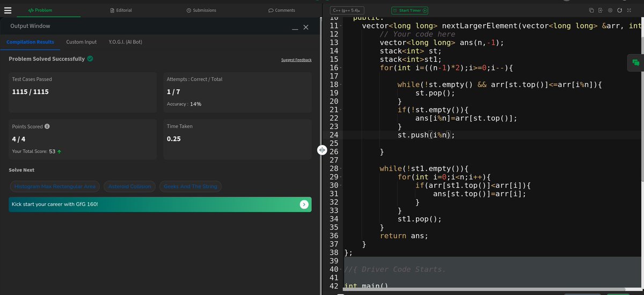Open Geeks And The String problem
Viewport: 644px width, 295px height.
tap(191, 186)
